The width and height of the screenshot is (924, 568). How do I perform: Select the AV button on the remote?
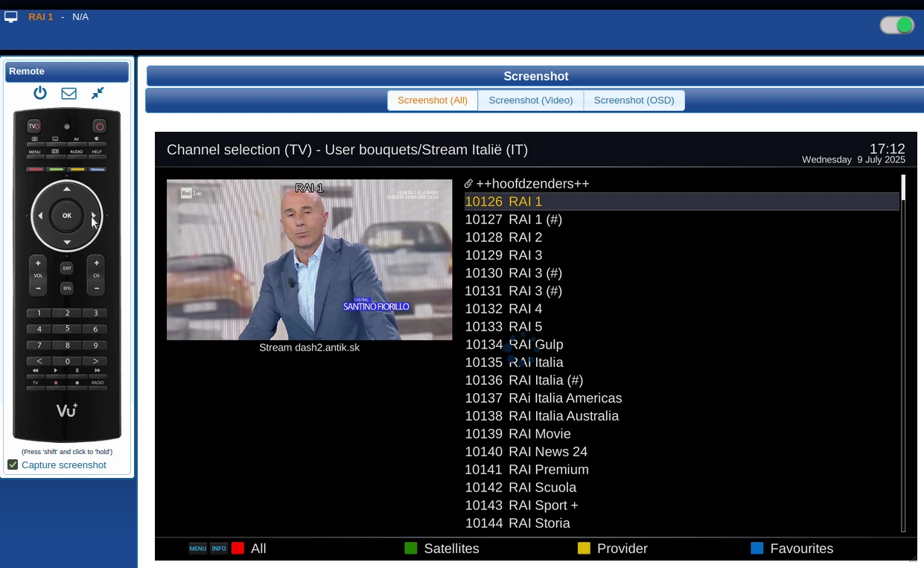point(76,141)
